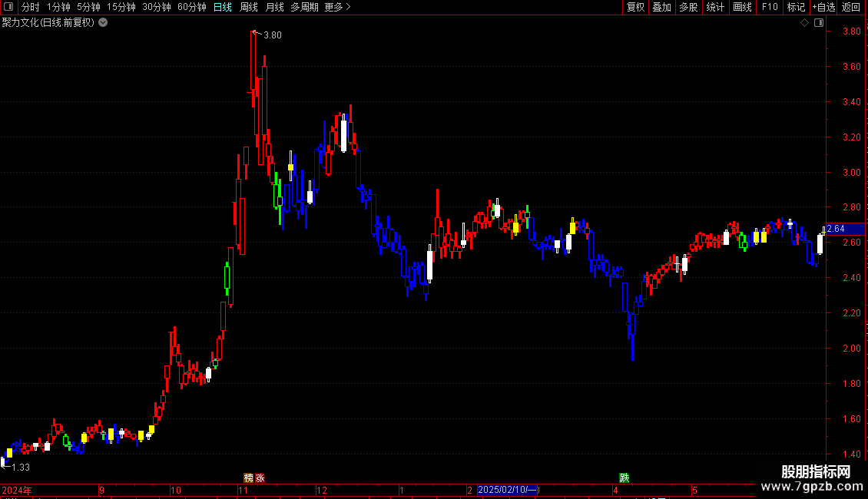Screen dimensions: 868x499
Task: Switch to 周线 weekly chart
Action: [249, 7]
